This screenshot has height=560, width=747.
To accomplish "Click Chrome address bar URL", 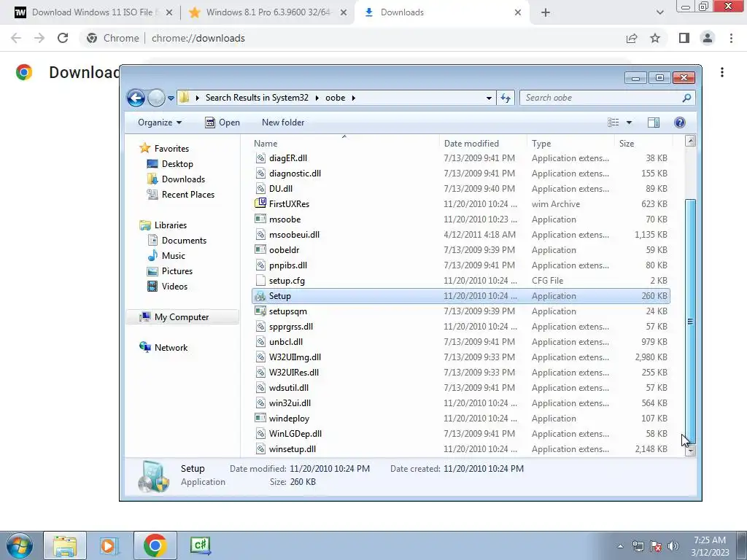I will coord(198,38).
